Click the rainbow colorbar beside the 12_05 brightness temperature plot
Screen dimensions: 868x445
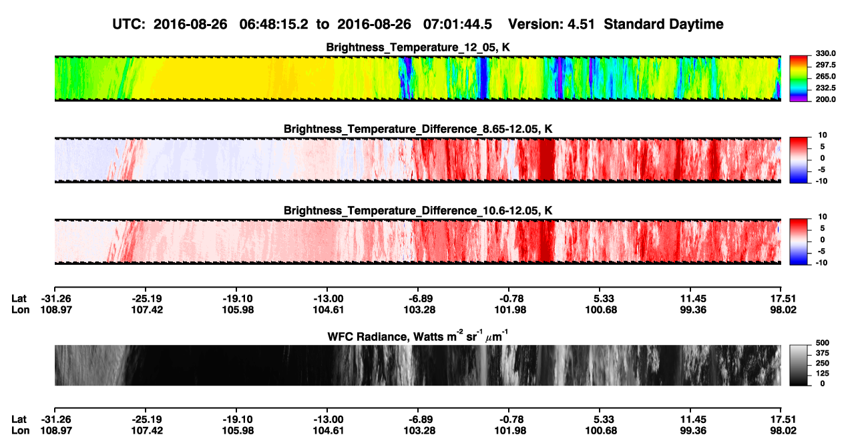pos(799,79)
